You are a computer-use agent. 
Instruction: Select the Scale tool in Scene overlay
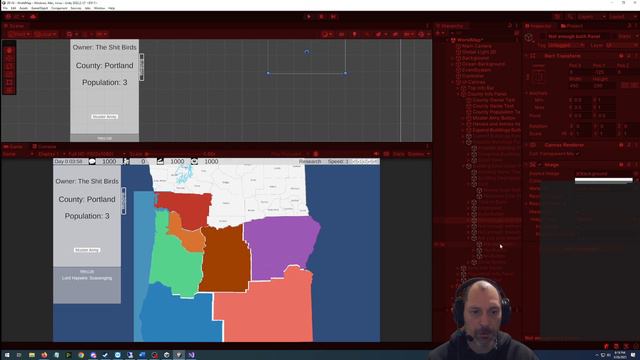(x=9, y=74)
